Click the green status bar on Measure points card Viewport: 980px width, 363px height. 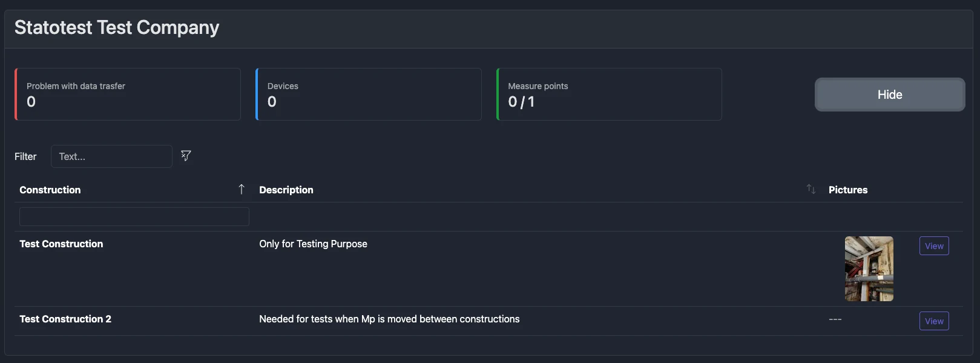[497, 94]
